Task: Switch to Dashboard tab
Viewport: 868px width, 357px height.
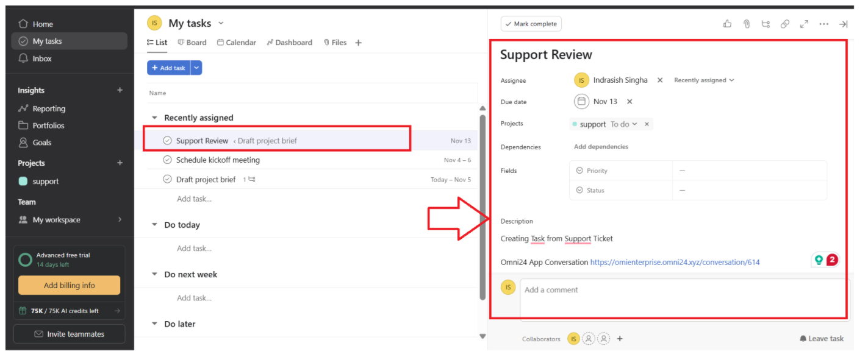Action: (289, 43)
